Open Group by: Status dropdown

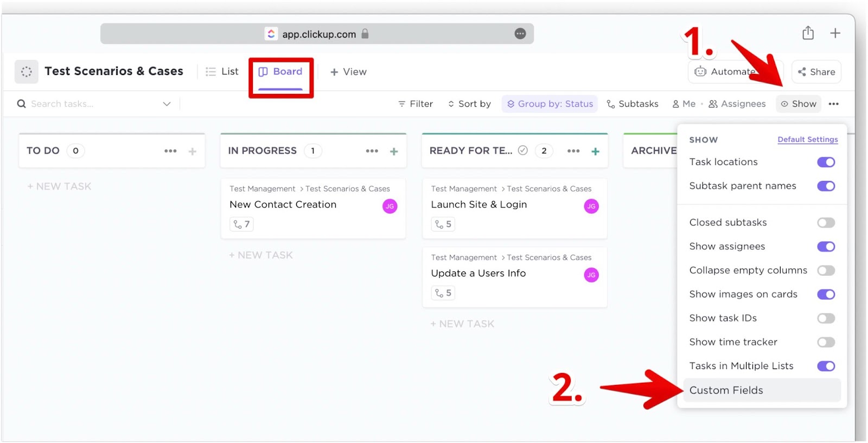[x=550, y=104]
